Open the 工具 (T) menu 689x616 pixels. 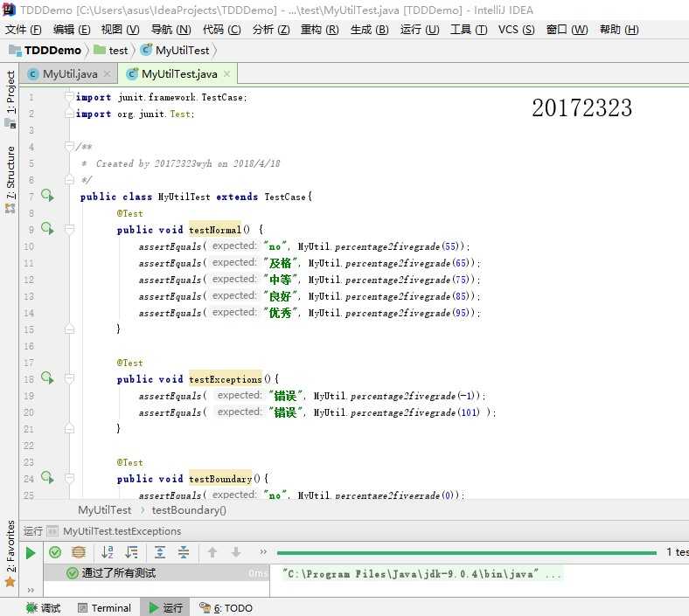tap(469, 30)
